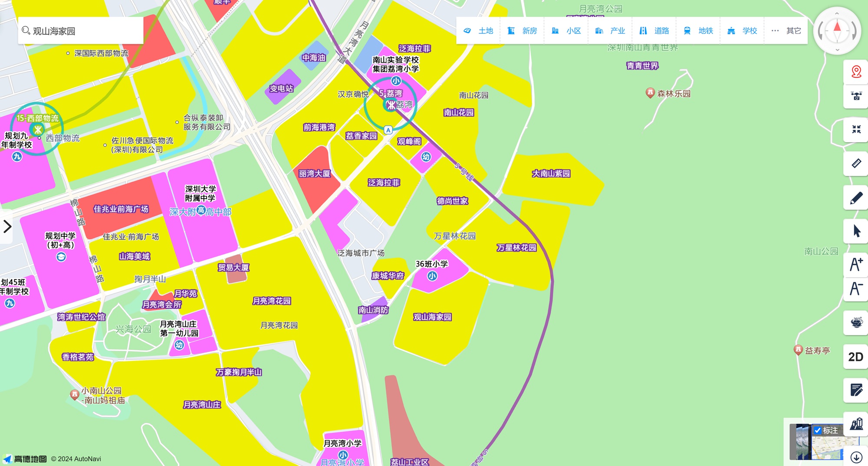Select the arrow cursor tool
This screenshot has height=466, width=868.
pyautogui.click(x=856, y=231)
